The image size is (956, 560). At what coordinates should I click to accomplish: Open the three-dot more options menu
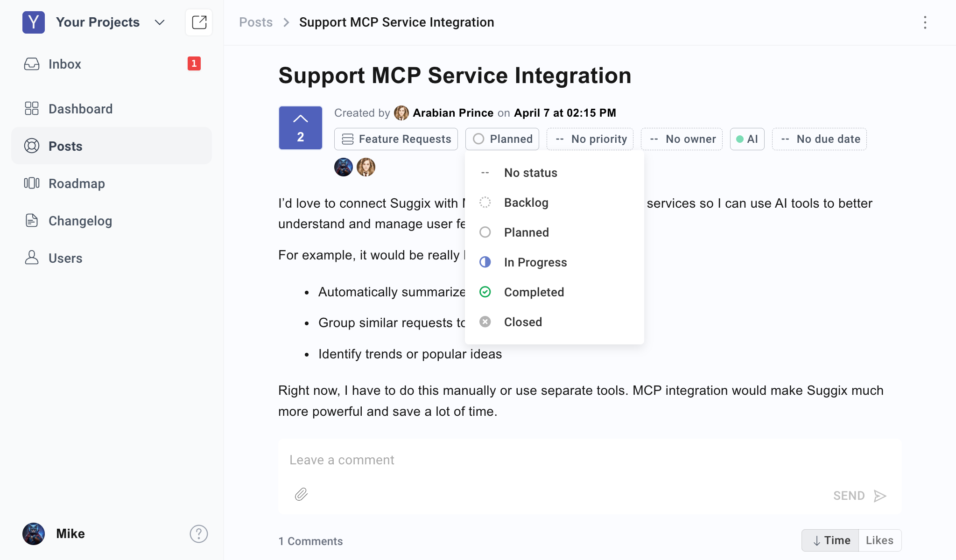[x=925, y=22]
